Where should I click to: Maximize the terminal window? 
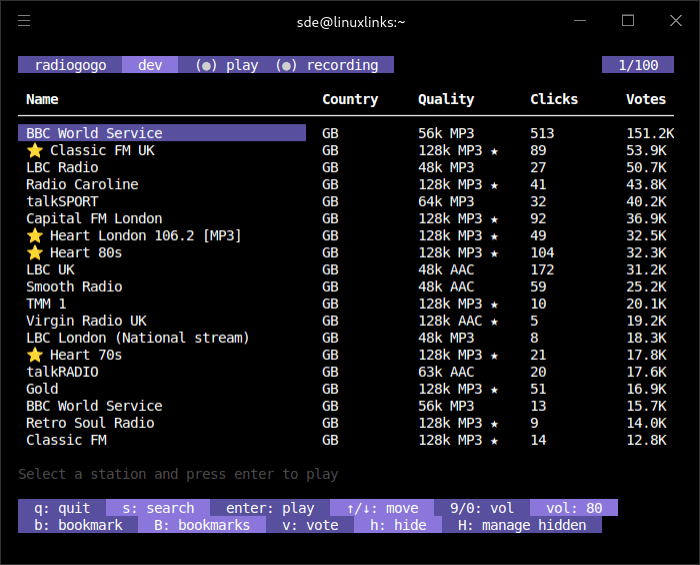[x=628, y=21]
